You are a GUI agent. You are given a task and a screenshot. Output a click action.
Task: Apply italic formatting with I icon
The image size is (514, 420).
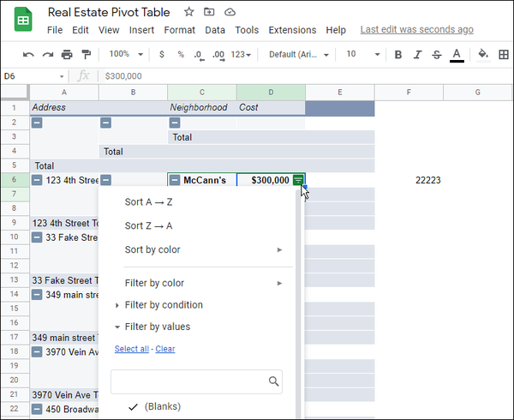pyautogui.click(x=417, y=54)
